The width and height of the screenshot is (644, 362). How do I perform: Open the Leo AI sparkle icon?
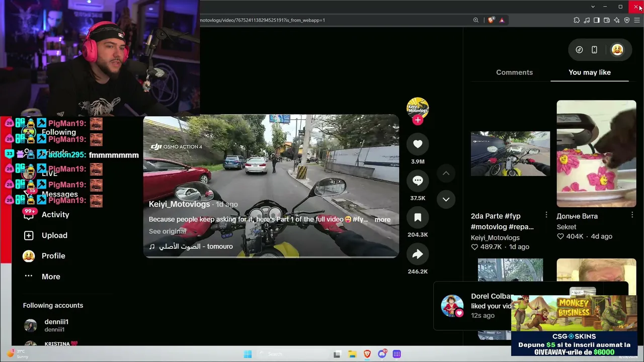(617, 20)
